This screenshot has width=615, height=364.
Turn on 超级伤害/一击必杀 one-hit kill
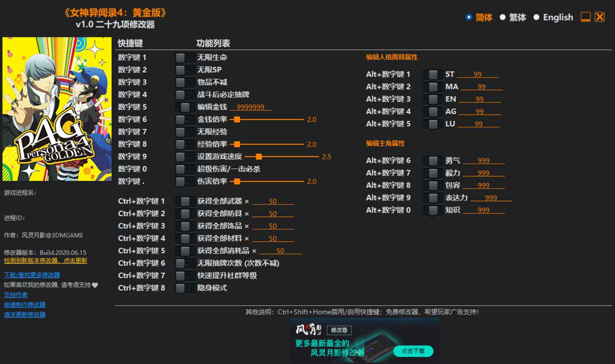184,169
